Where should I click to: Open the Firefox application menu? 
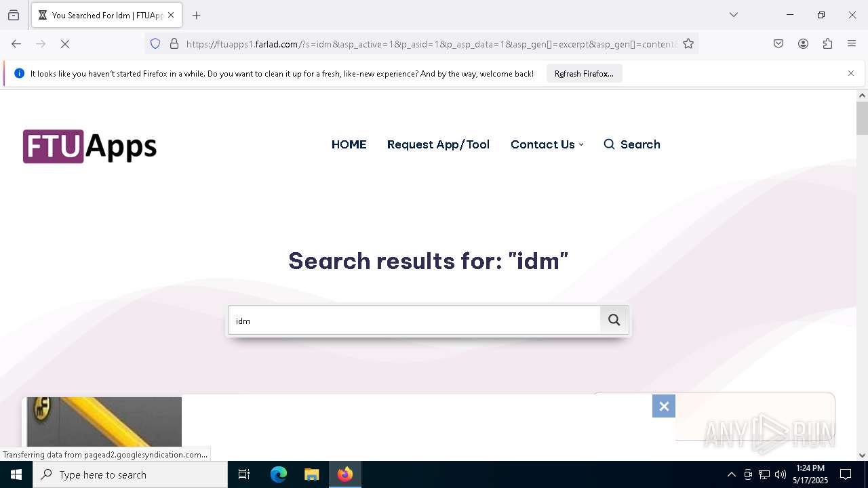pyautogui.click(x=852, y=43)
